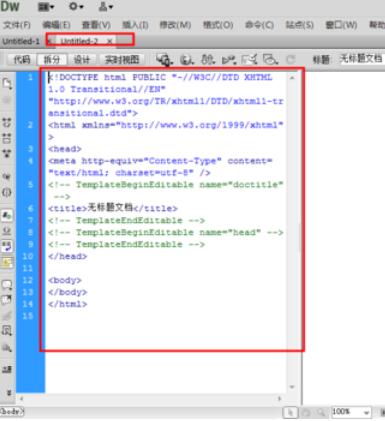Screen dimensions: 385x421
Task: Click line number 11 in the gutter
Action: (28, 268)
